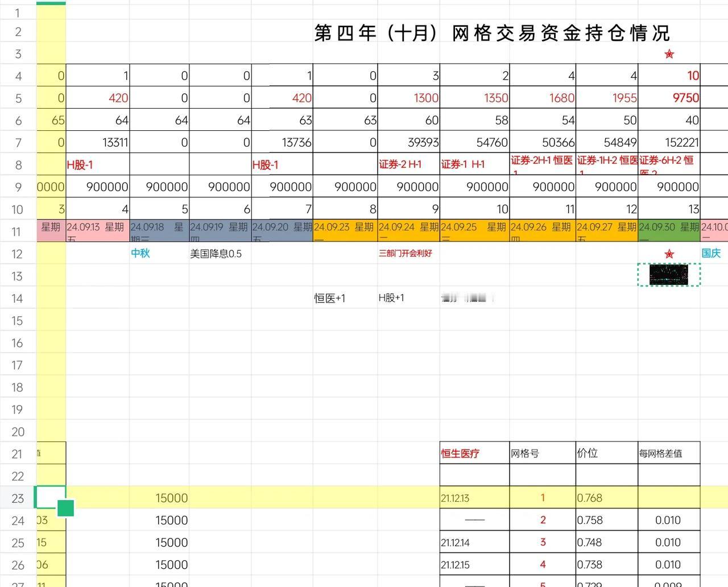
Task: Select the pink 24.09.13 date cell
Action: pos(98,231)
